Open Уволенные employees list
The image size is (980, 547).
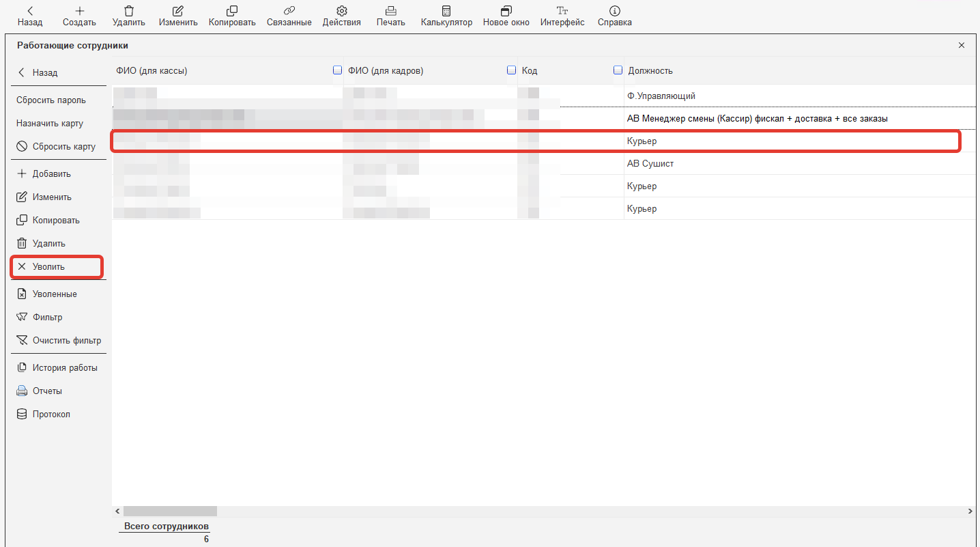[54, 294]
